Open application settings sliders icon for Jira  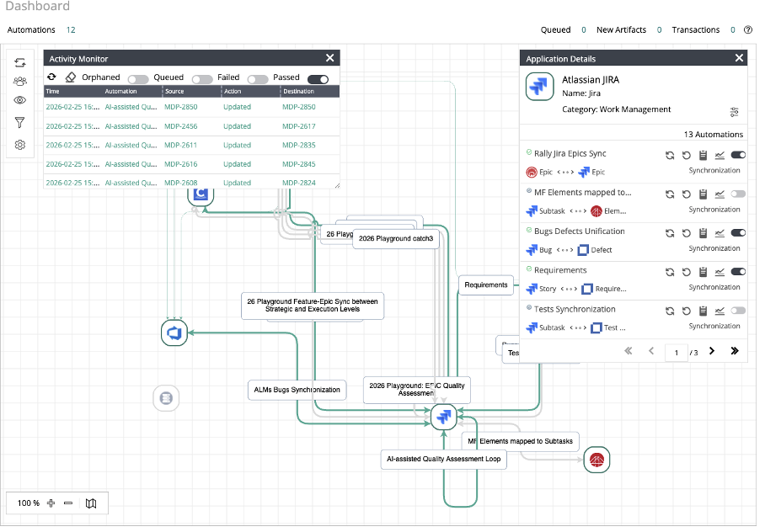tap(735, 113)
